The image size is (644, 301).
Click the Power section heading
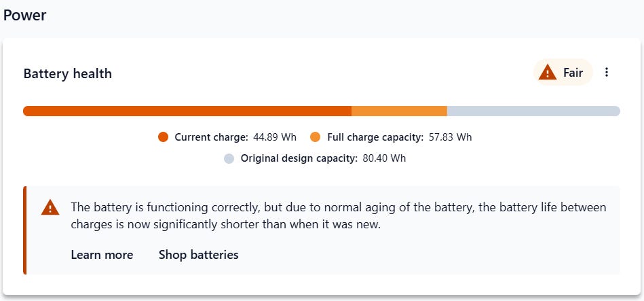(24, 15)
